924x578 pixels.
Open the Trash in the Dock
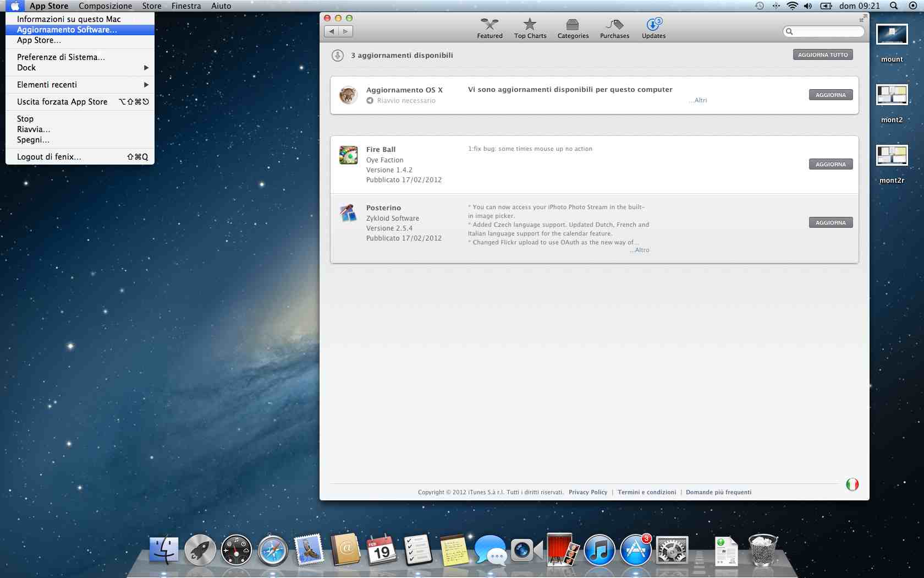click(x=763, y=550)
